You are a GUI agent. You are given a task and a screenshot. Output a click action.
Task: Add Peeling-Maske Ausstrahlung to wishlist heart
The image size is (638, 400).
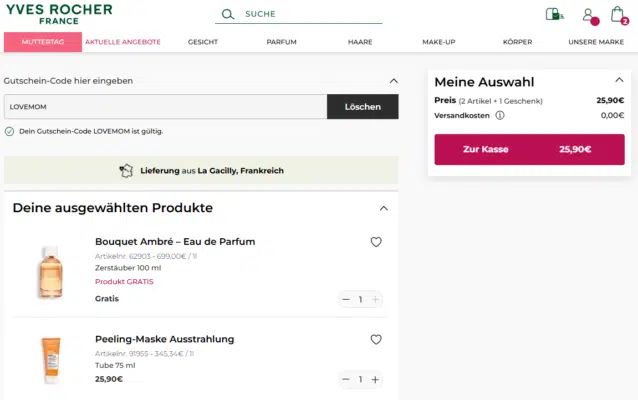click(x=376, y=340)
